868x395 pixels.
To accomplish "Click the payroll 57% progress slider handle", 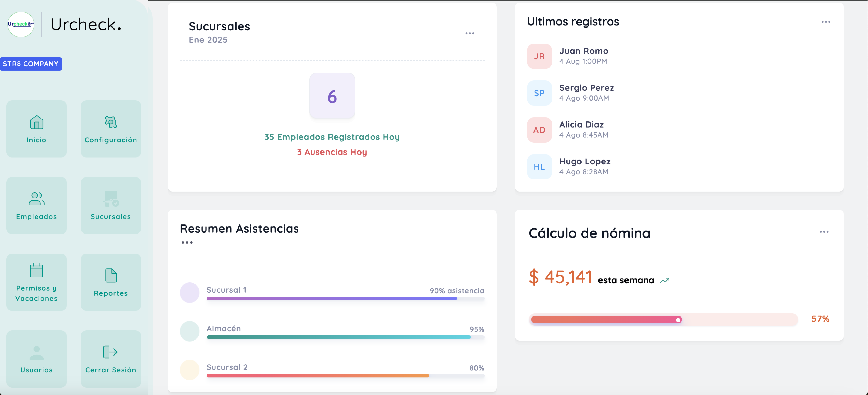I will 678,320.
